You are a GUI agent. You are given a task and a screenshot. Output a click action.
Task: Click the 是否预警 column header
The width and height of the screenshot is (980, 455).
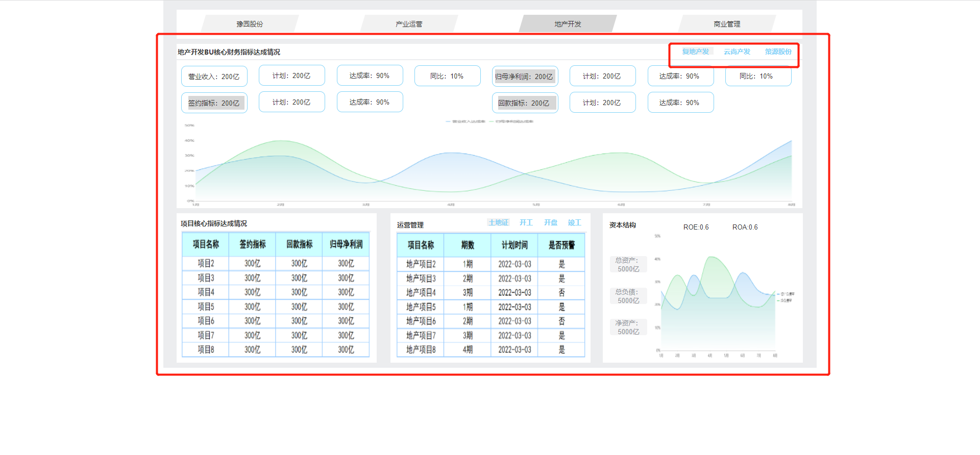tap(561, 245)
